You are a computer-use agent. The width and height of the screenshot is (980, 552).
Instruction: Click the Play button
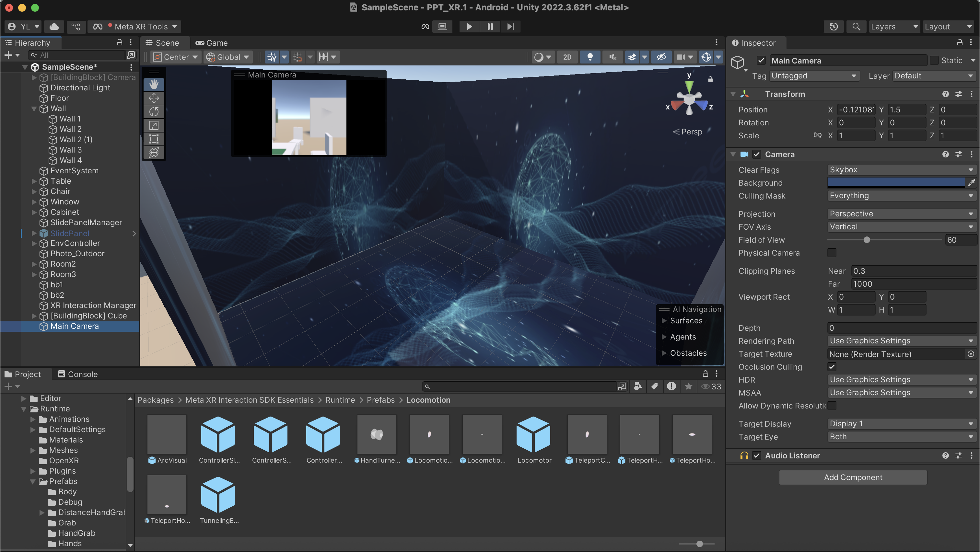click(469, 27)
